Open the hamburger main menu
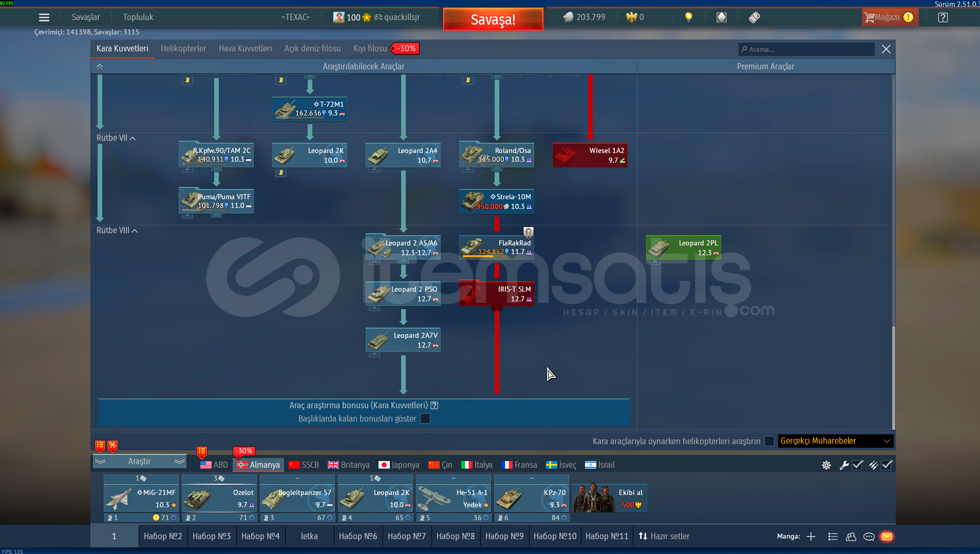 click(44, 17)
